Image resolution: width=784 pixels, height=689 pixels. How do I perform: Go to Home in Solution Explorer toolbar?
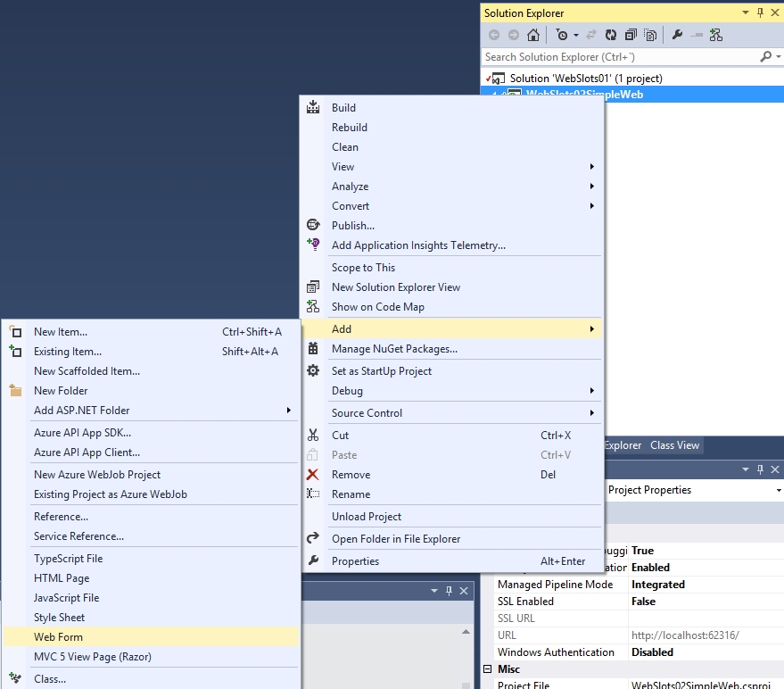[x=533, y=35]
